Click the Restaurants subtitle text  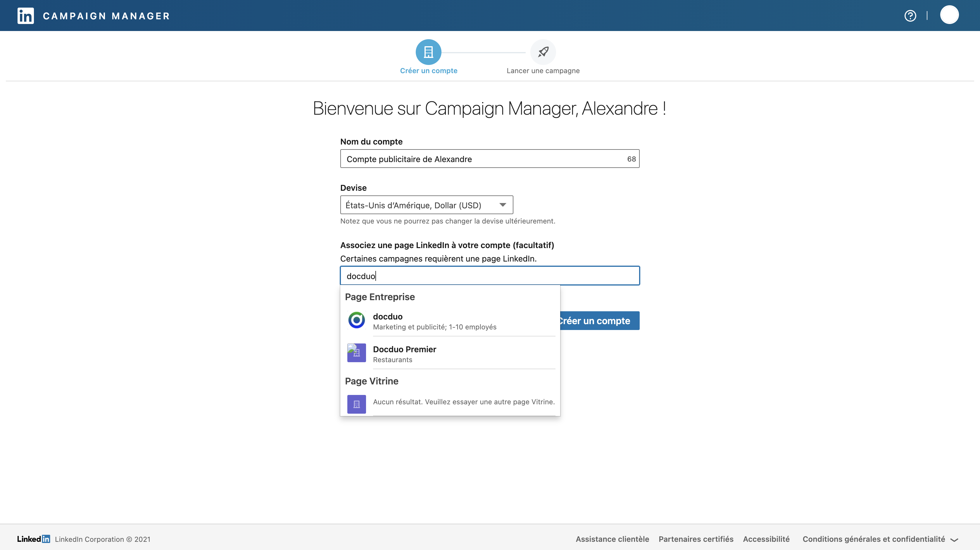tap(392, 360)
